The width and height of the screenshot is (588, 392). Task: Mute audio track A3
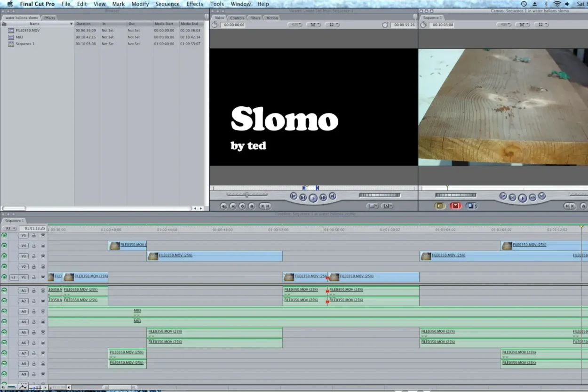coord(4,312)
